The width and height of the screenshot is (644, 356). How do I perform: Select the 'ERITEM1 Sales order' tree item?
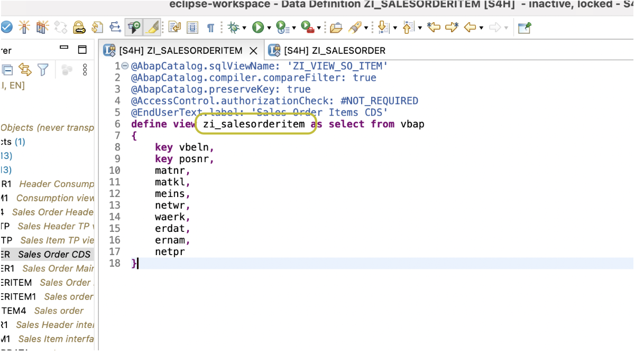click(47, 296)
